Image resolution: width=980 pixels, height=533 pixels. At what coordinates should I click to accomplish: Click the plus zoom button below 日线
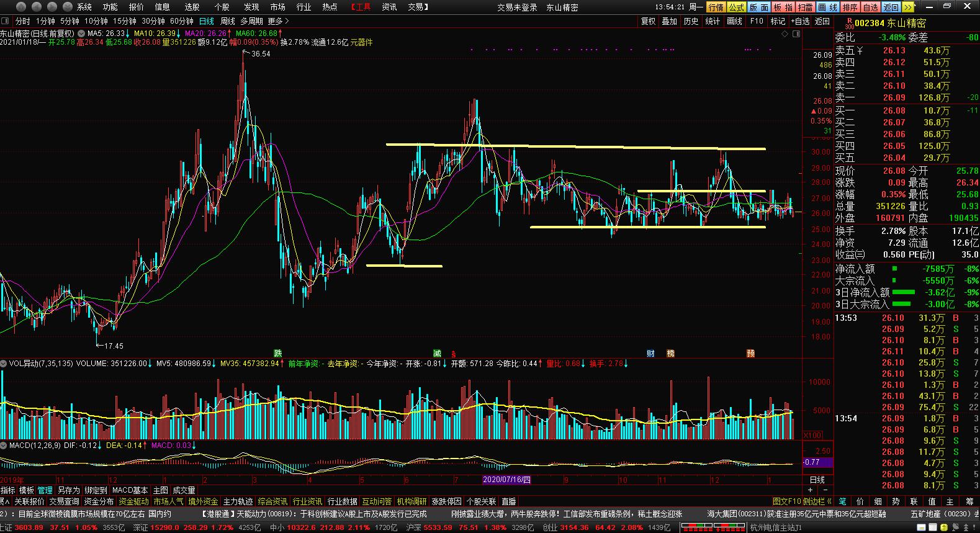pos(809,490)
